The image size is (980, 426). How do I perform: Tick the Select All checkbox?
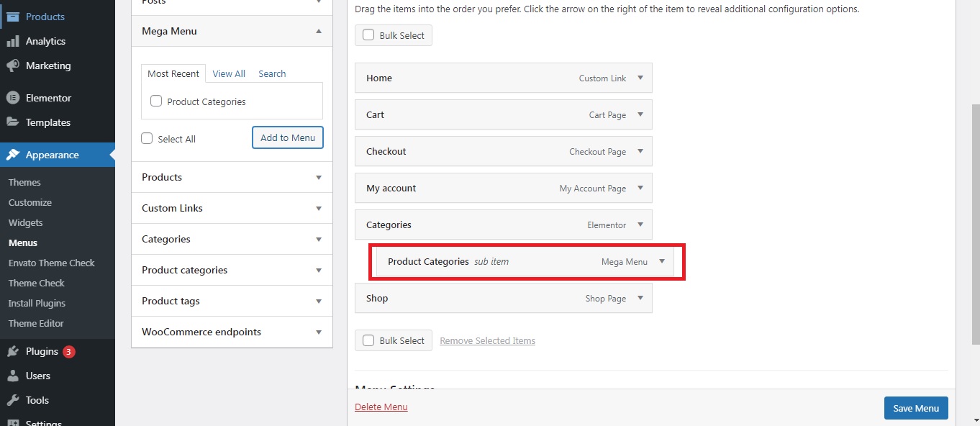[x=147, y=139]
